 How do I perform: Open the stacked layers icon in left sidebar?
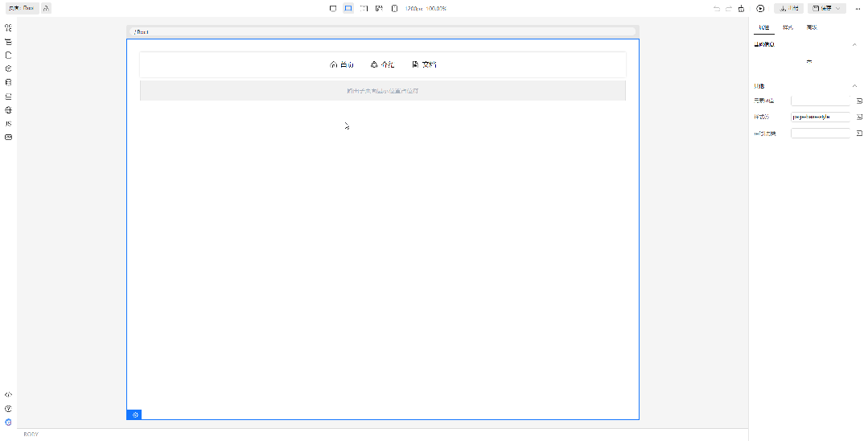tap(8, 97)
